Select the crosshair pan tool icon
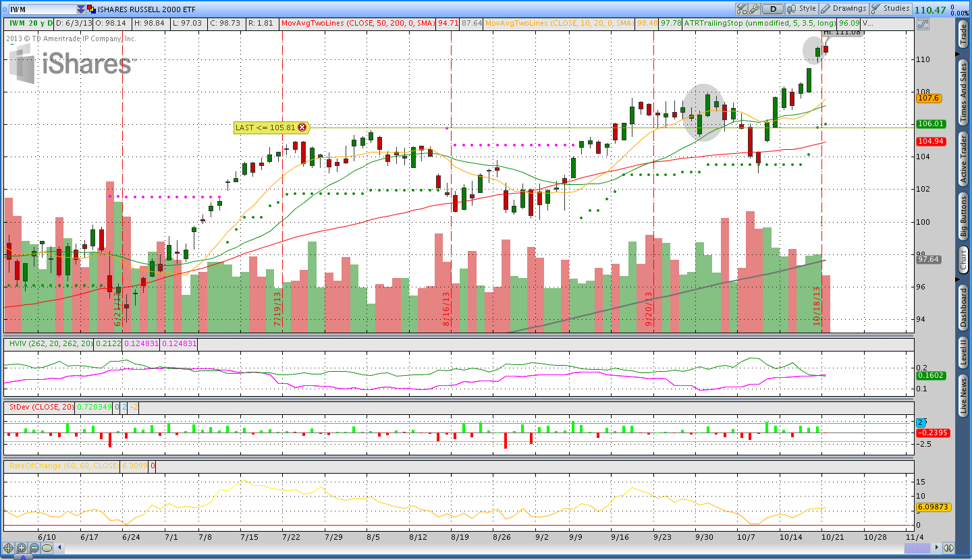 (x=9, y=548)
